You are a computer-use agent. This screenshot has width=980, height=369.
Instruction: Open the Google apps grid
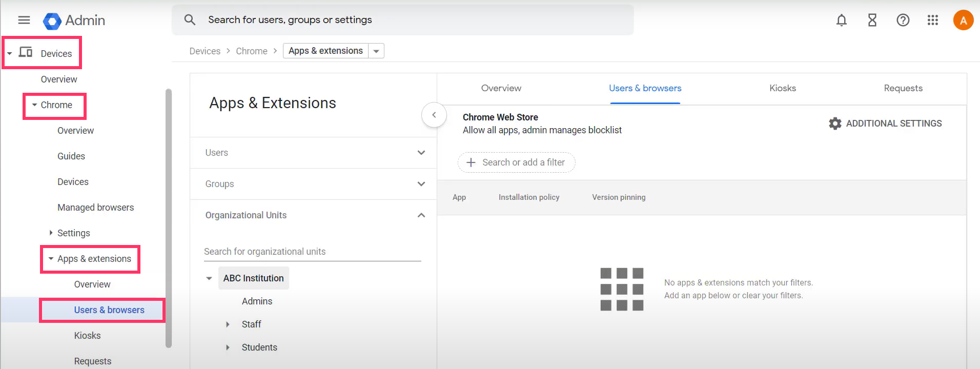(x=933, y=20)
